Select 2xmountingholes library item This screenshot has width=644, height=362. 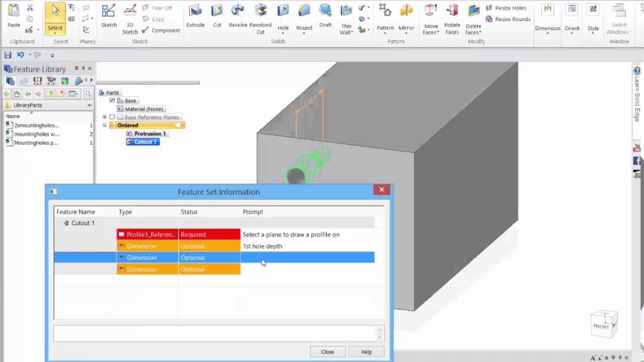point(36,125)
